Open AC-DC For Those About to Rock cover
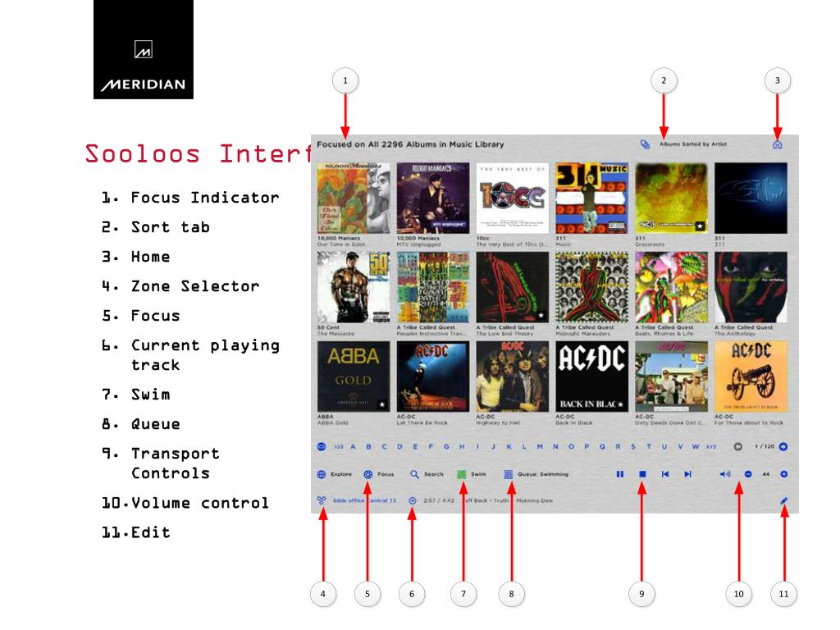Image resolution: width=840 pixels, height=630 pixels. point(751,376)
